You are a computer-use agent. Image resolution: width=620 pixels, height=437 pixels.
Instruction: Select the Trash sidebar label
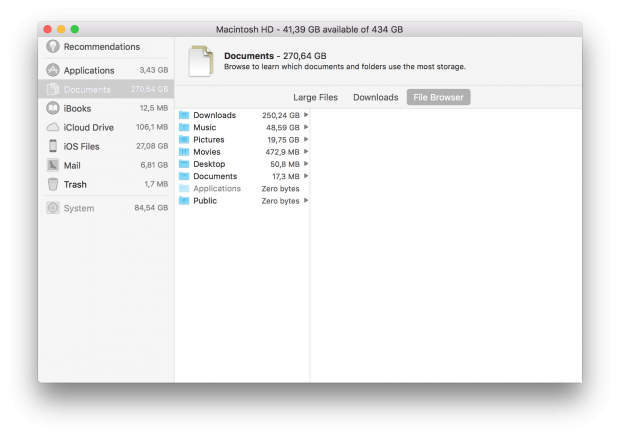click(75, 184)
